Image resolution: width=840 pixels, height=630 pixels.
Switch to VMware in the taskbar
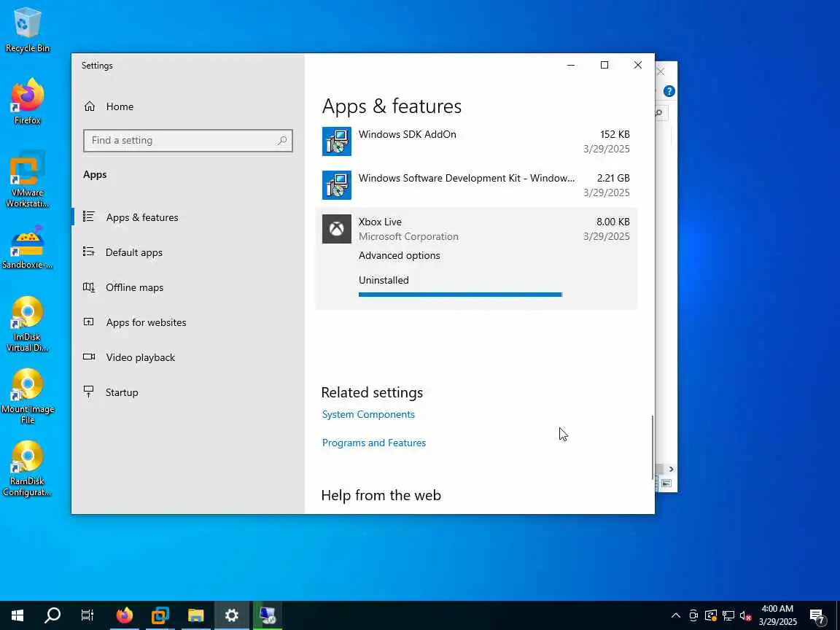pos(160,615)
